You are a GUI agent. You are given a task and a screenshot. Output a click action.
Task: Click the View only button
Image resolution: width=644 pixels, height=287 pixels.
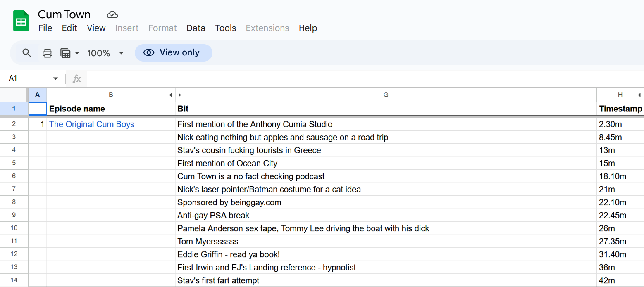point(174,53)
